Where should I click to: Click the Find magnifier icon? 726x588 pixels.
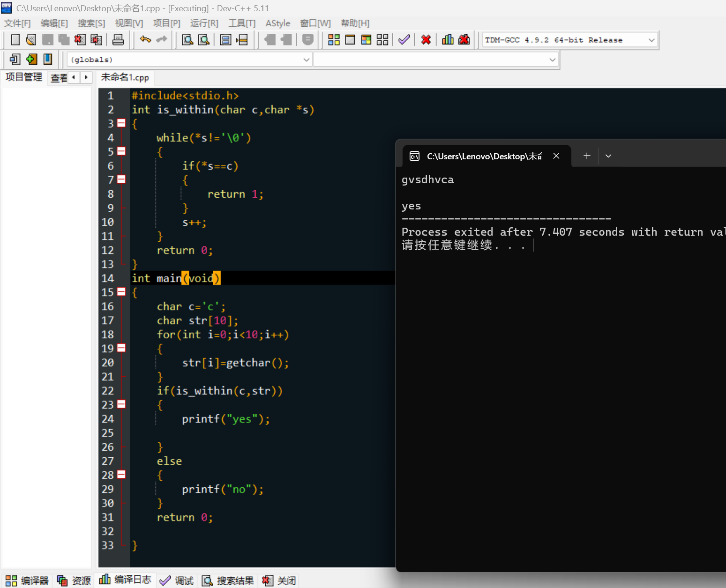[187, 40]
